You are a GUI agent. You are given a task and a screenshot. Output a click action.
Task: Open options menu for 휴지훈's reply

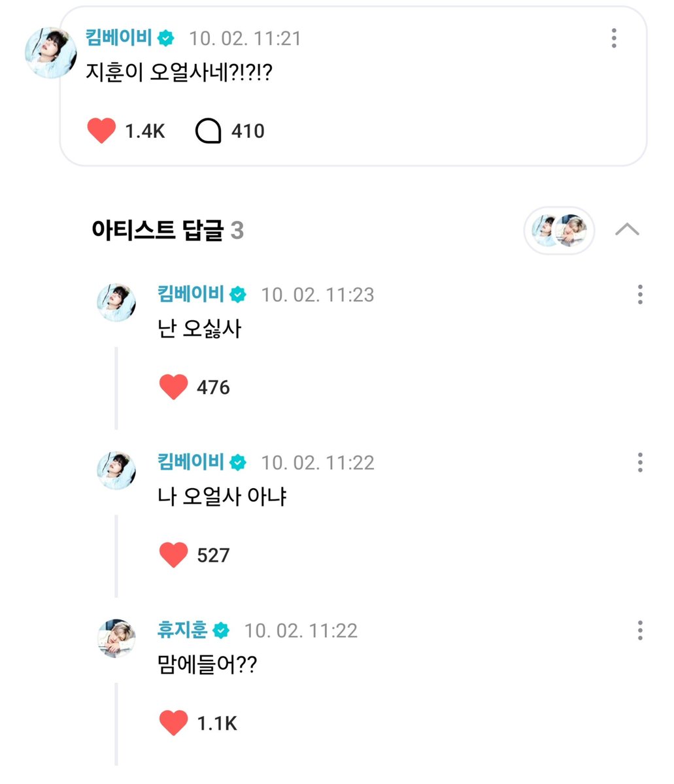640,630
